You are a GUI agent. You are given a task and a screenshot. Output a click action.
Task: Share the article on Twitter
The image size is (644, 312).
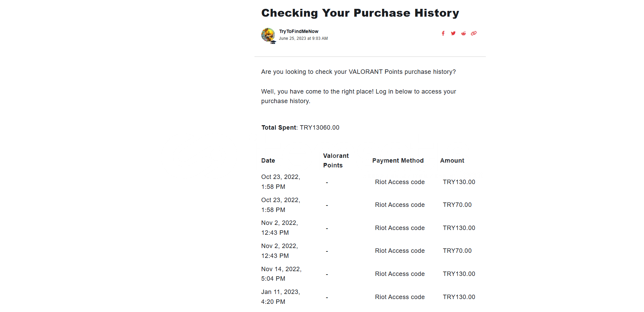tap(453, 33)
